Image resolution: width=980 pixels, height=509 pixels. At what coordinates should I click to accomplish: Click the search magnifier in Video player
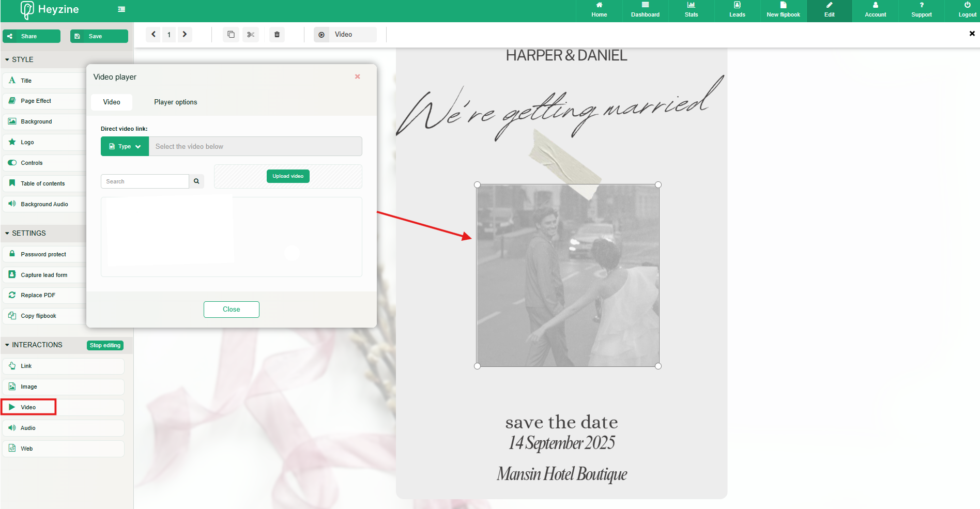point(196,181)
